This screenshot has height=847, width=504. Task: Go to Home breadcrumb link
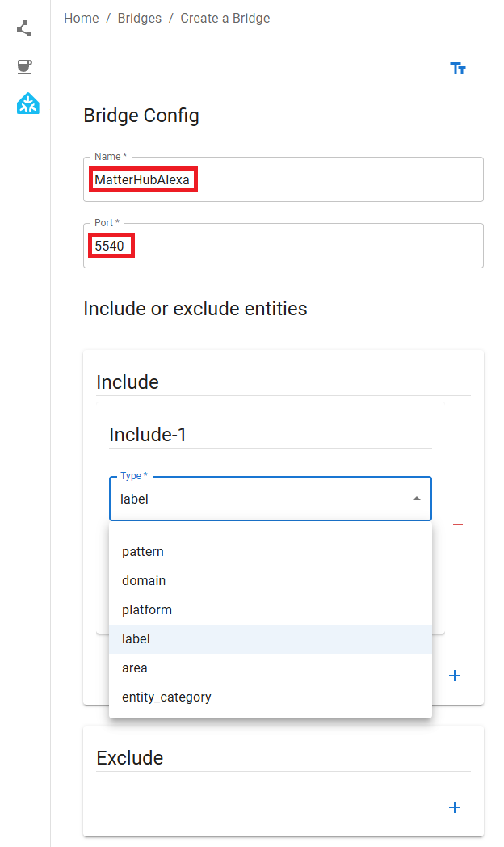pos(82,19)
